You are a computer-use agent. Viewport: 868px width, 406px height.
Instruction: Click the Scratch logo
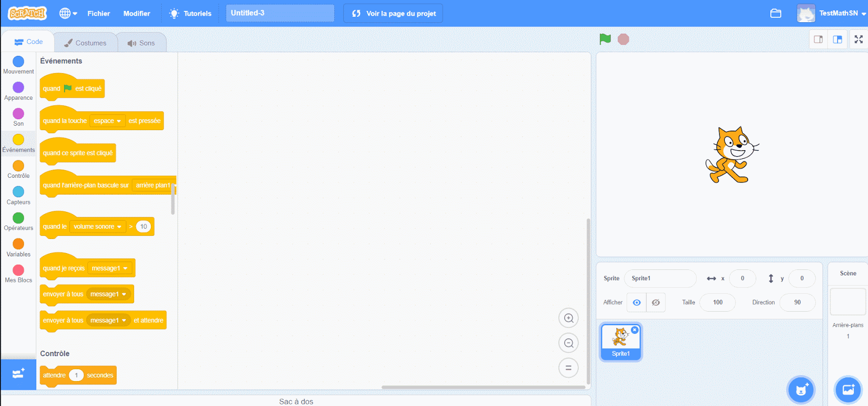coord(27,13)
